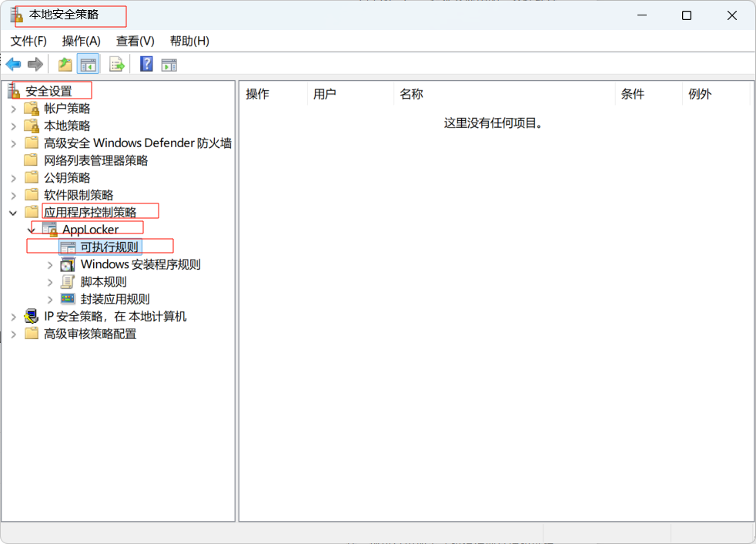The image size is (756, 544).
Task: Select the 可执行规则 tree label
Action: [x=109, y=247]
